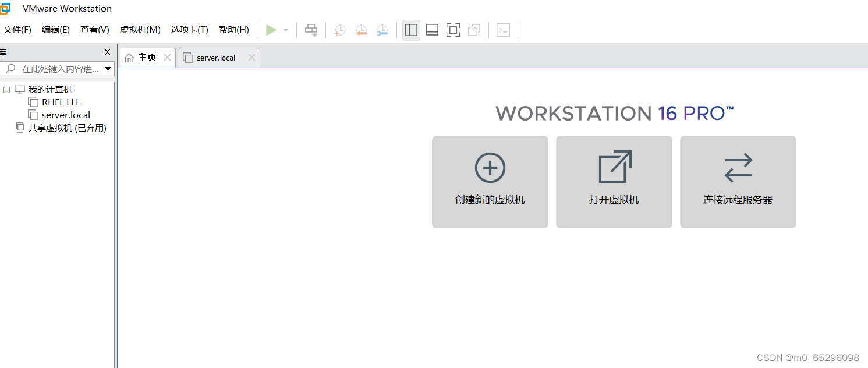This screenshot has width=868, height=368.
Task: Open the 查看(V) menu
Action: click(x=95, y=30)
